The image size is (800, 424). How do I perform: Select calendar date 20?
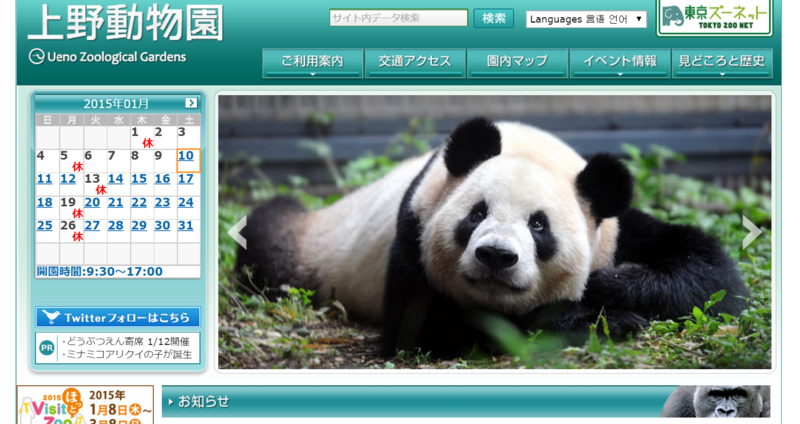[x=92, y=203]
